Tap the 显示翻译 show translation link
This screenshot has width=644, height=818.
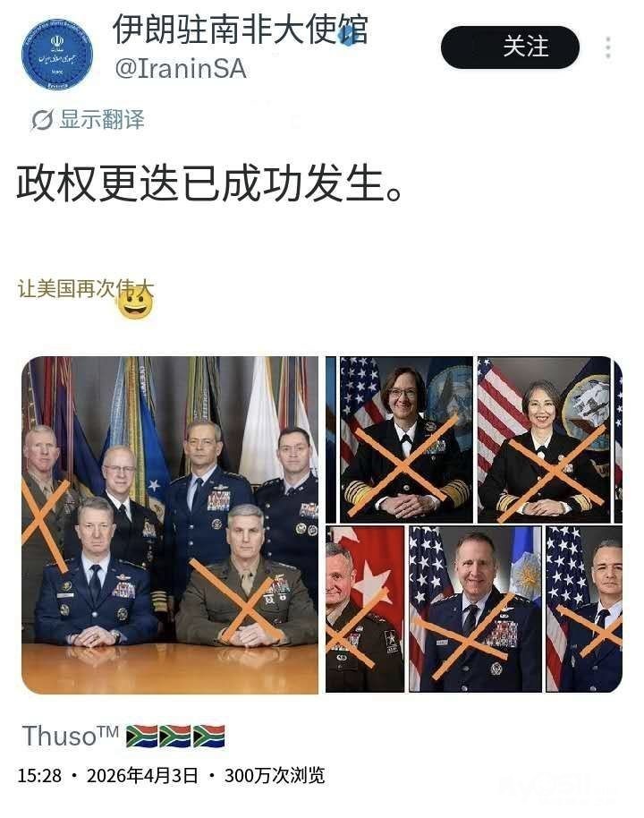coord(102,119)
